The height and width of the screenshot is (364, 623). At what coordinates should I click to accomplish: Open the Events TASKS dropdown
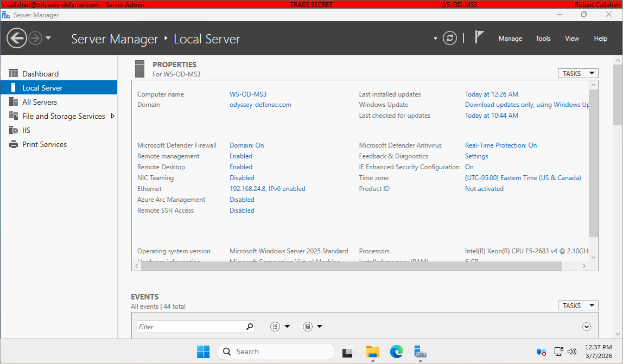577,305
